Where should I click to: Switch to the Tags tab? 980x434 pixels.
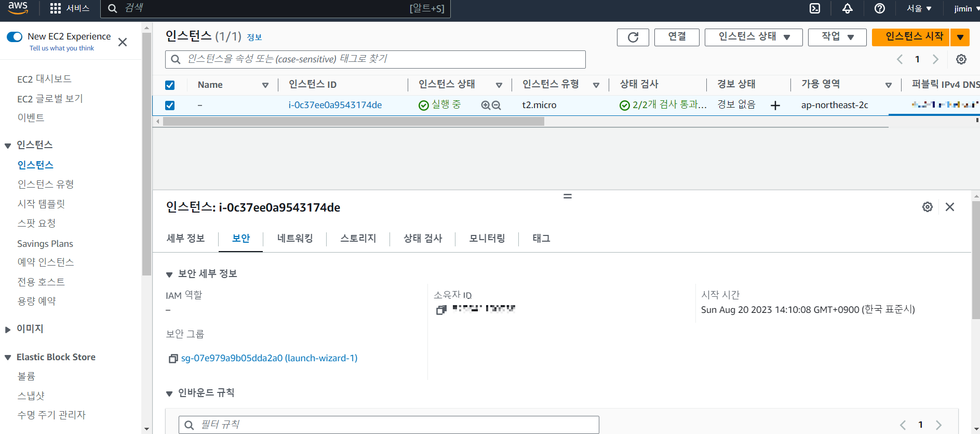click(541, 239)
